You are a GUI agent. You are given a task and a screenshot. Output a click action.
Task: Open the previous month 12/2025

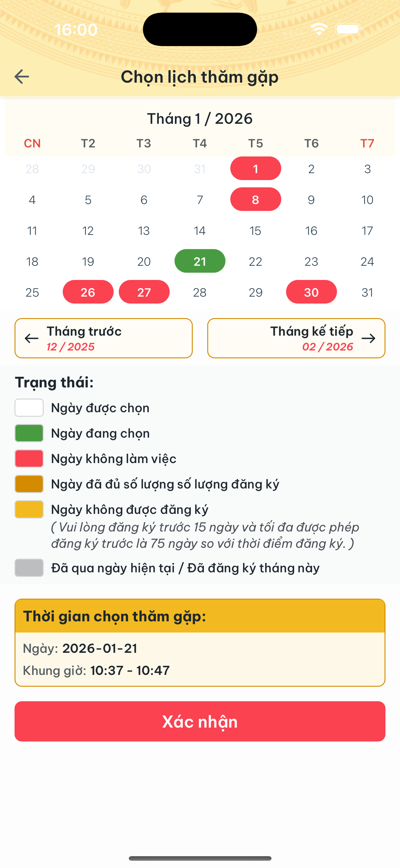click(103, 338)
